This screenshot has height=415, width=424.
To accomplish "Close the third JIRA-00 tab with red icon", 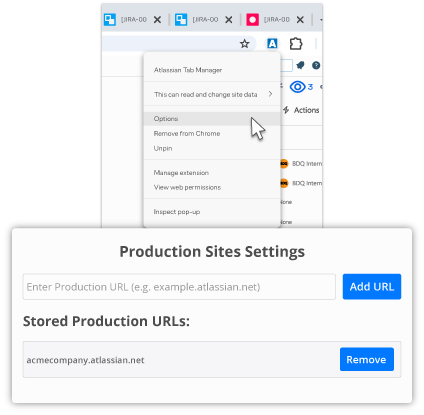I will point(300,20).
